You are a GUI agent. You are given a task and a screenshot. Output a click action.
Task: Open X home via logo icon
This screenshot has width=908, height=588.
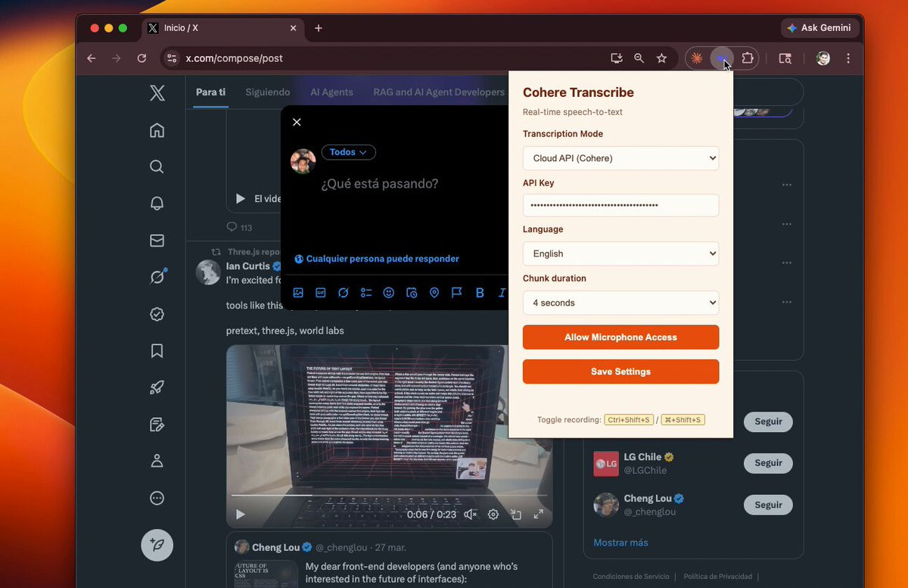pos(157,93)
